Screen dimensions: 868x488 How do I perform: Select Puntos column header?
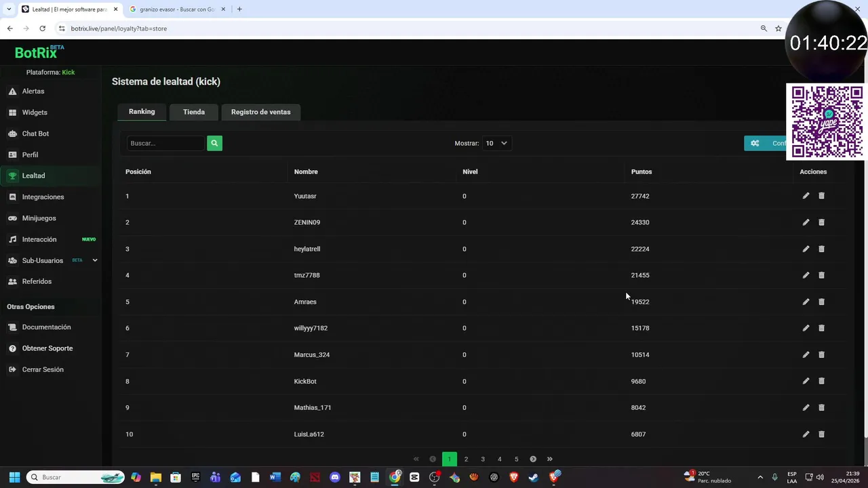tap(642, 171)
